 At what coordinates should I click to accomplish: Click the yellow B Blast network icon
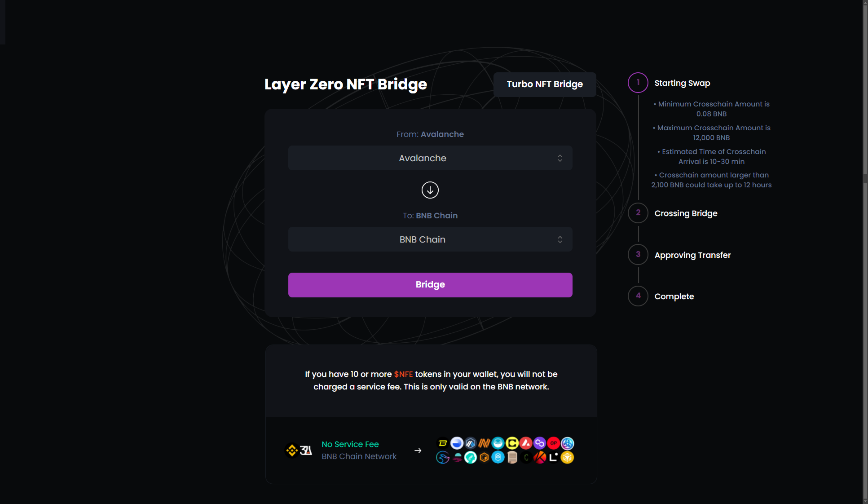pyautogui.click(x=443, y=443)
